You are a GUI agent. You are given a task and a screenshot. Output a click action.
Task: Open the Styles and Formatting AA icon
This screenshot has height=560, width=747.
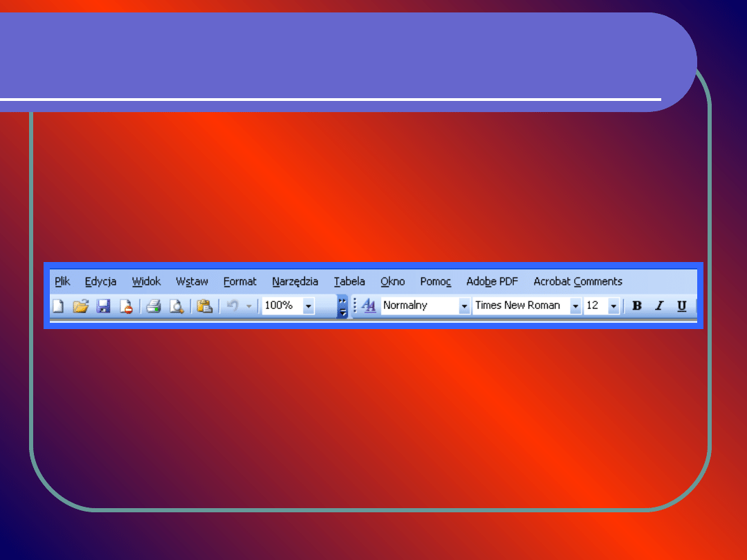369,306
